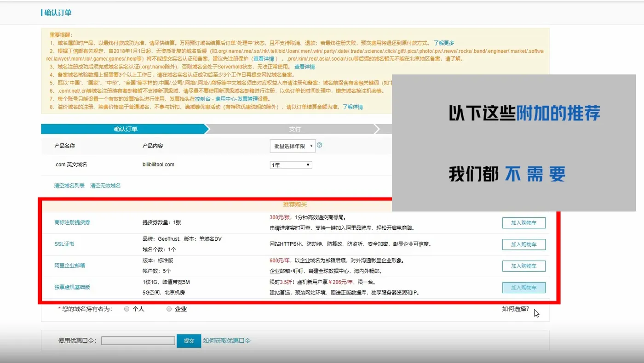Click the 确认订单 page title
The image size is (644, 363).
pyautogui.click(x=58, y=12)
